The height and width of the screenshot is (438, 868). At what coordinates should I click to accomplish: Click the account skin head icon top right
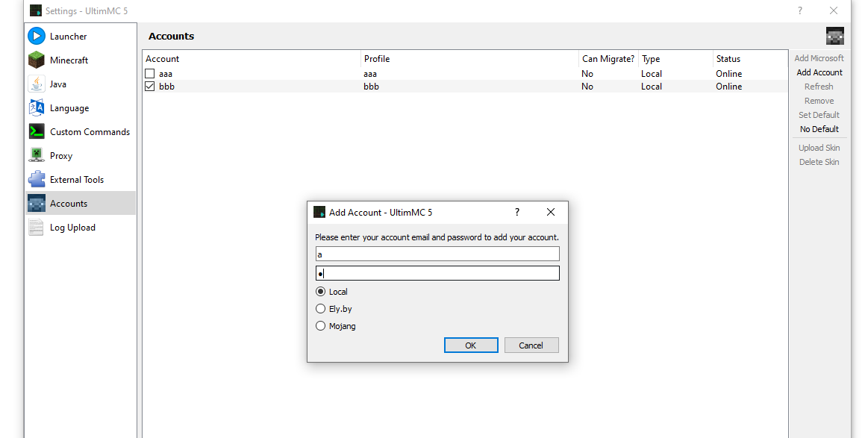pyautogui.click(x=834, y=36)
